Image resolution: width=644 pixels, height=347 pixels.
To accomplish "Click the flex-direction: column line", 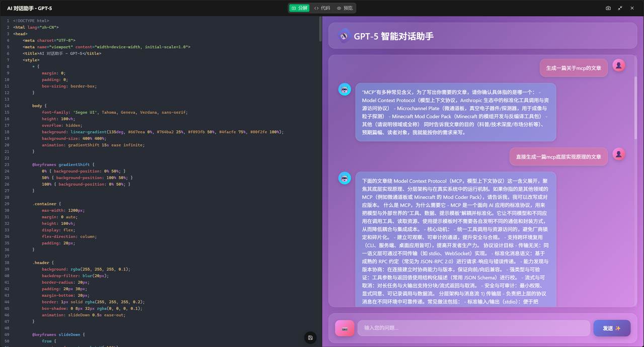I will pos(69,236).
